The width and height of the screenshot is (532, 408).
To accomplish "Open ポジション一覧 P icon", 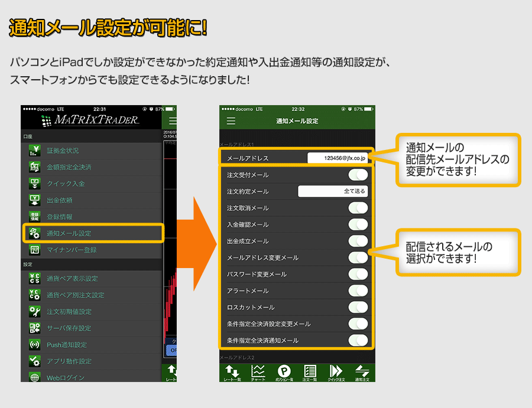I will pos(284,373).
